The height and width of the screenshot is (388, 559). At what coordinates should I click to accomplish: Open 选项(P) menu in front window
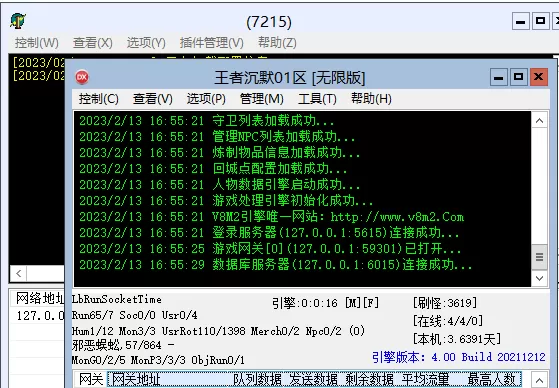coord(206,98)
